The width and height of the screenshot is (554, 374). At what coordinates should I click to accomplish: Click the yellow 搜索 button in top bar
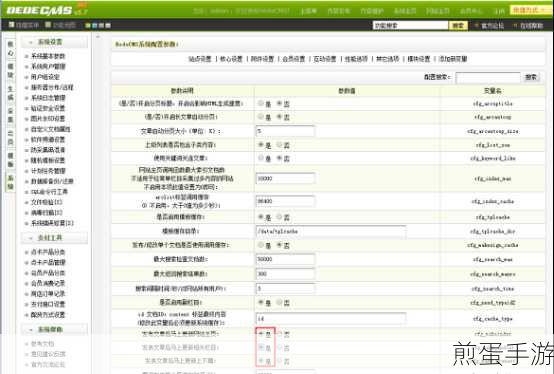pyautogui.click(x=458, y=25)
